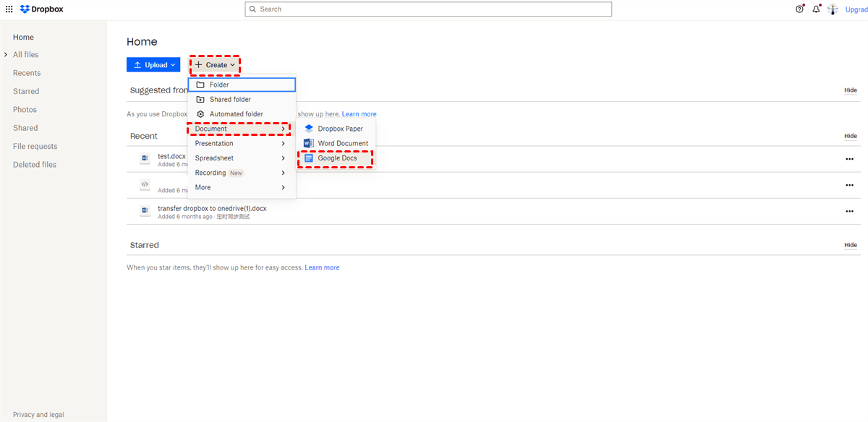Choose Word Document from submenu
This screenshot has width=868, height=422.
(x=336, y=143)
